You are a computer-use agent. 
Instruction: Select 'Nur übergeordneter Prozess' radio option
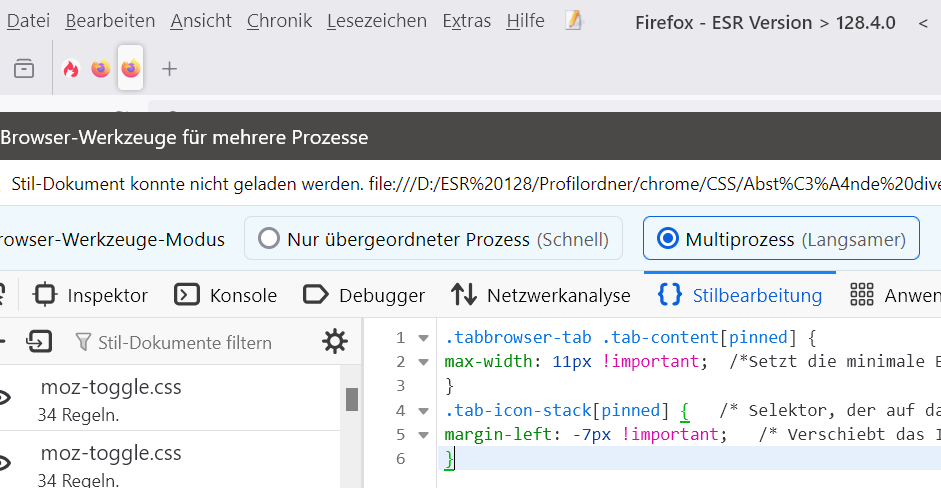click(269, 239)
